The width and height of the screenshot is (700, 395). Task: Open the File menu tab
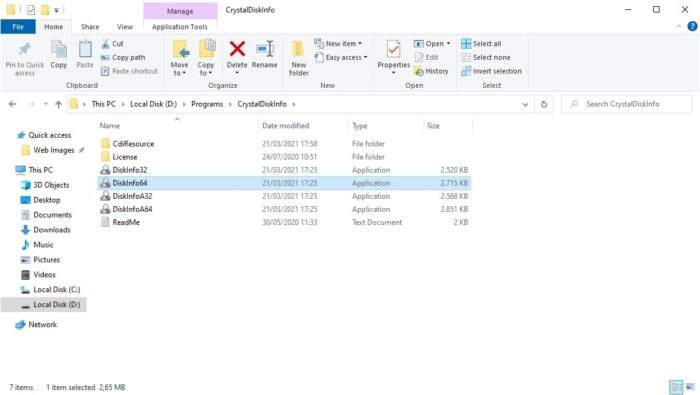click(18, 27)
